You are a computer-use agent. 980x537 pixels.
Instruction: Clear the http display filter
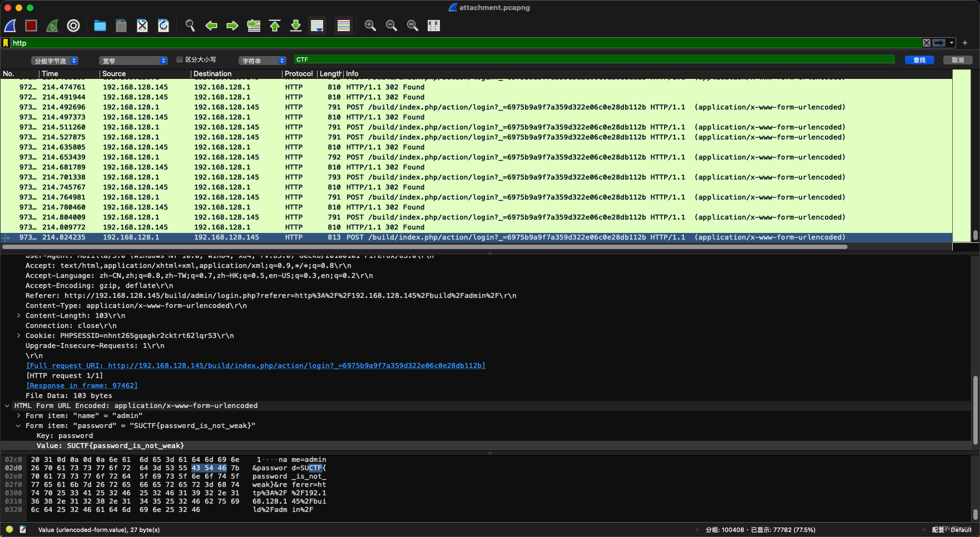(x=927, y=43)
